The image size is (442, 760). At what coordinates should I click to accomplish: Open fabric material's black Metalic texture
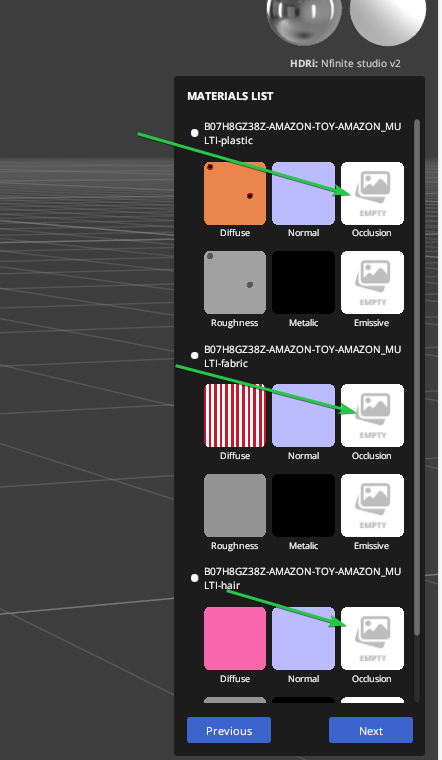pos(303,506)
